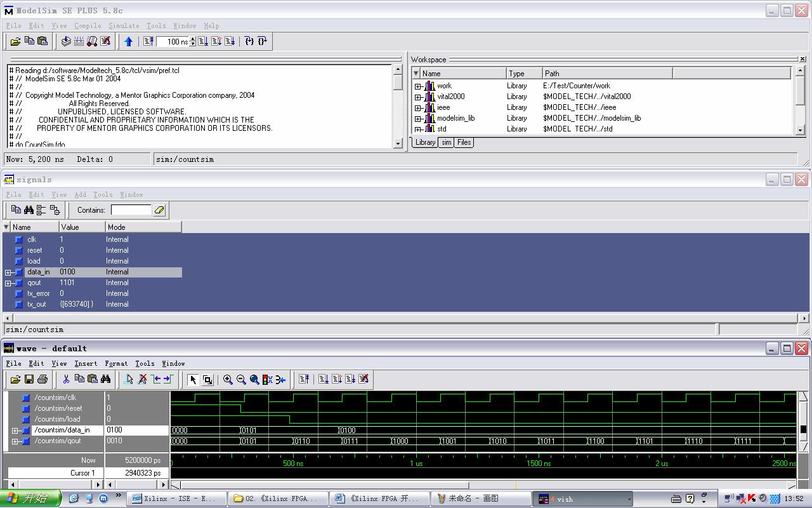Click the Step icon with braces
The image size is (812, 508).
pos(249,41)
